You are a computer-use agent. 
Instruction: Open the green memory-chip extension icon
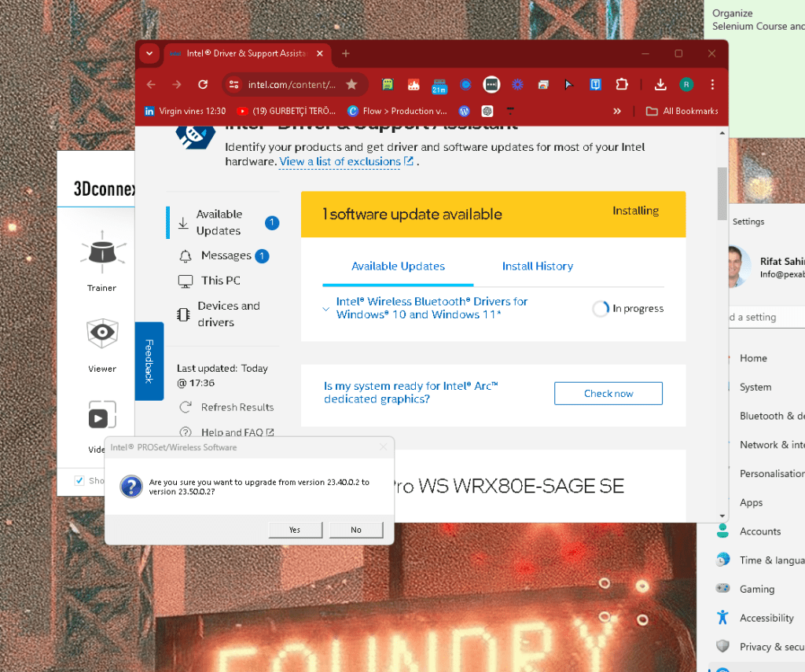388,84
